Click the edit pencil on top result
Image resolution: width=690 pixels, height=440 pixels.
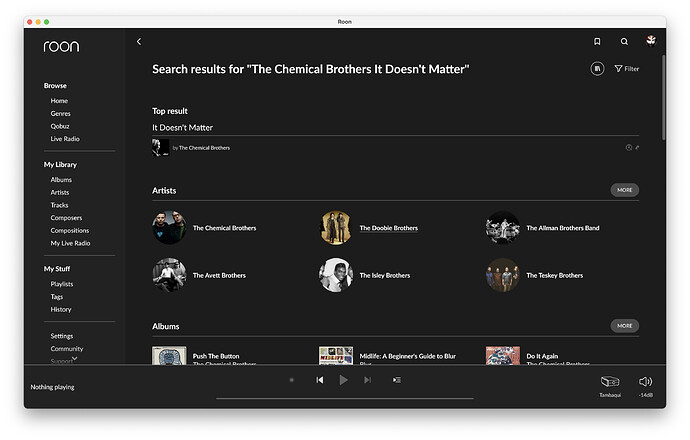637,147
